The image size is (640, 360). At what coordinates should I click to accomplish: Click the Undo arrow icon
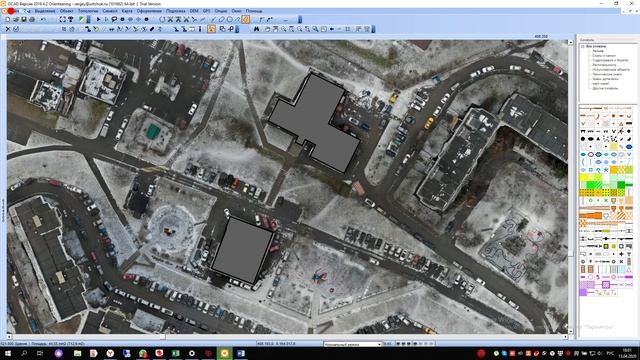43,19
